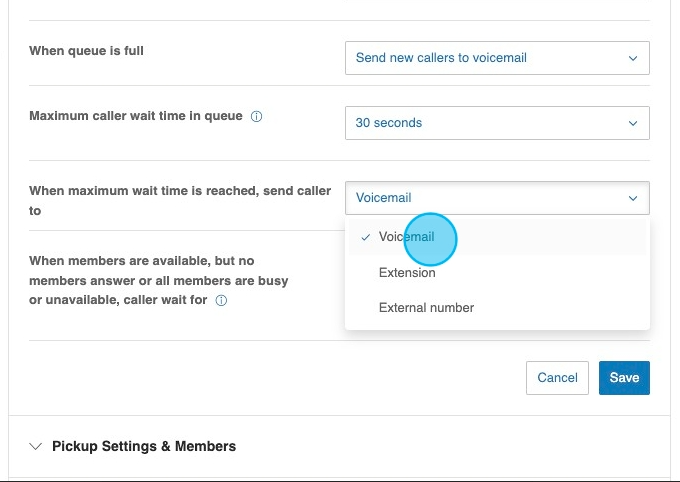This screenshot has height=482, width=680.
Task: Pick External number from the dropdown list
Action: point(426,308)
